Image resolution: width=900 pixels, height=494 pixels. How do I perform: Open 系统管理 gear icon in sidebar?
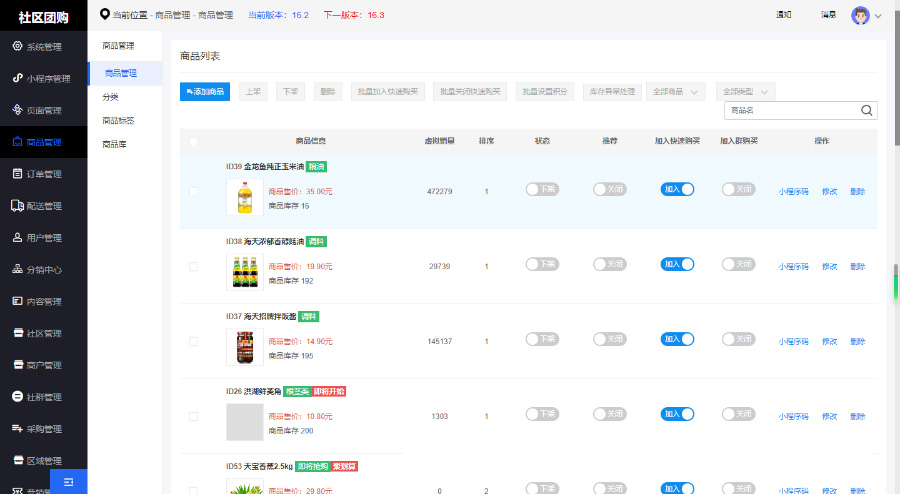pos(17,47)
